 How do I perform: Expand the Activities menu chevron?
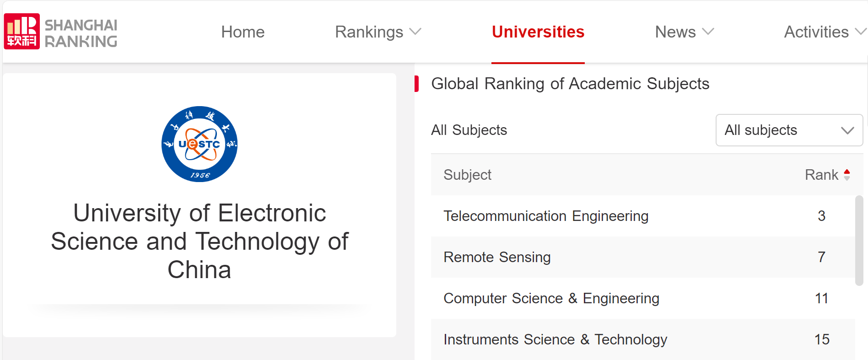pyautogui.click(x=861, y=32)
